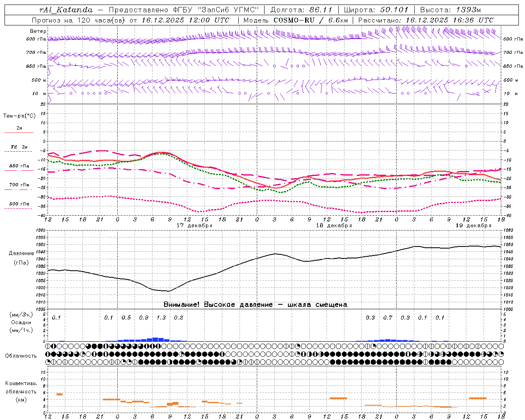Click the "Облачность" cloud cover label

21,356
